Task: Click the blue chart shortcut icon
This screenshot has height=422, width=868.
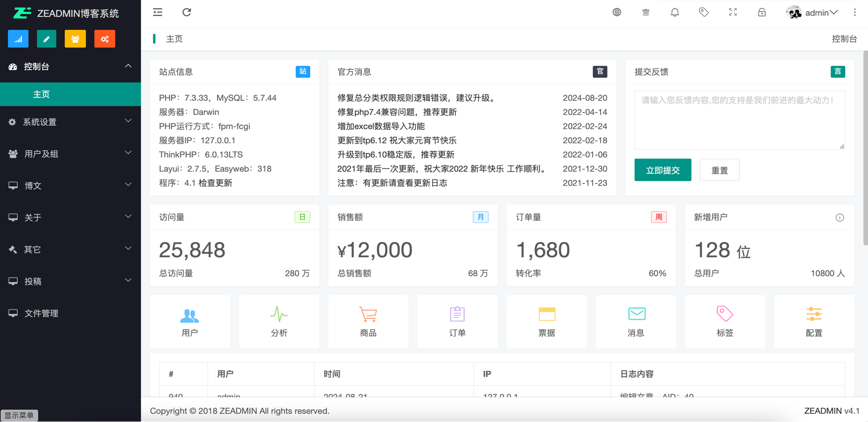Action: pos(18,39)
